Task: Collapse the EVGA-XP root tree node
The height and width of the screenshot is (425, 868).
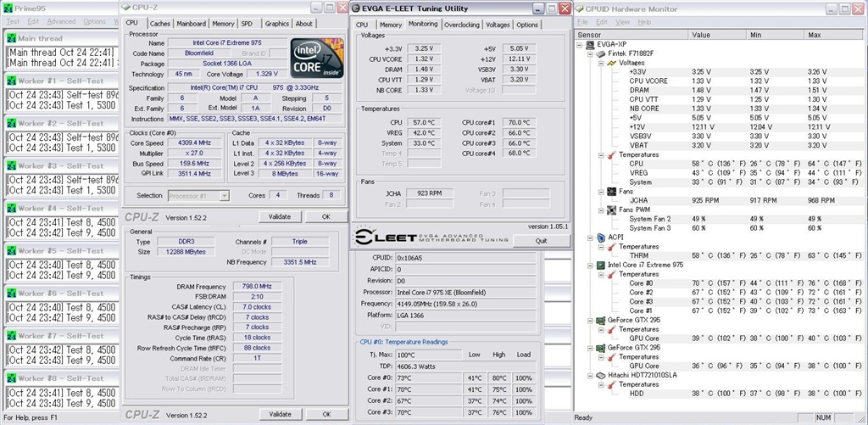Action: tap(581, 44)
